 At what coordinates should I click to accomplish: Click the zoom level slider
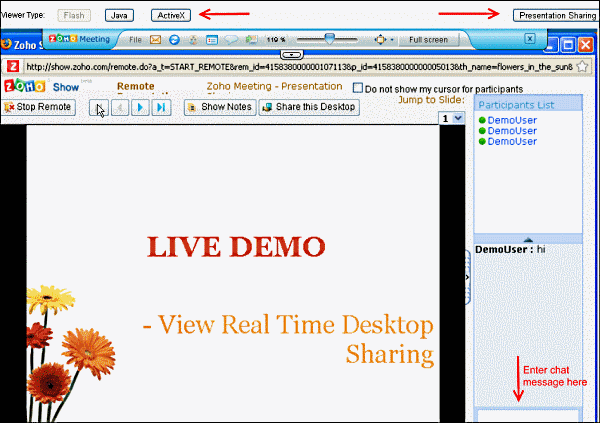click(328, 40)
